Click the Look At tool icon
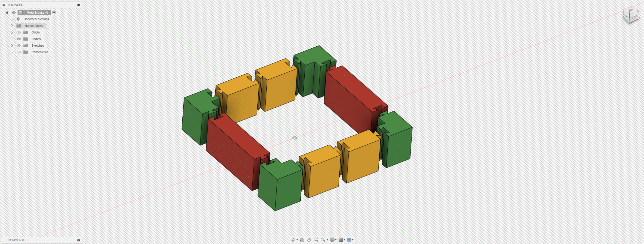 (302, 240)
